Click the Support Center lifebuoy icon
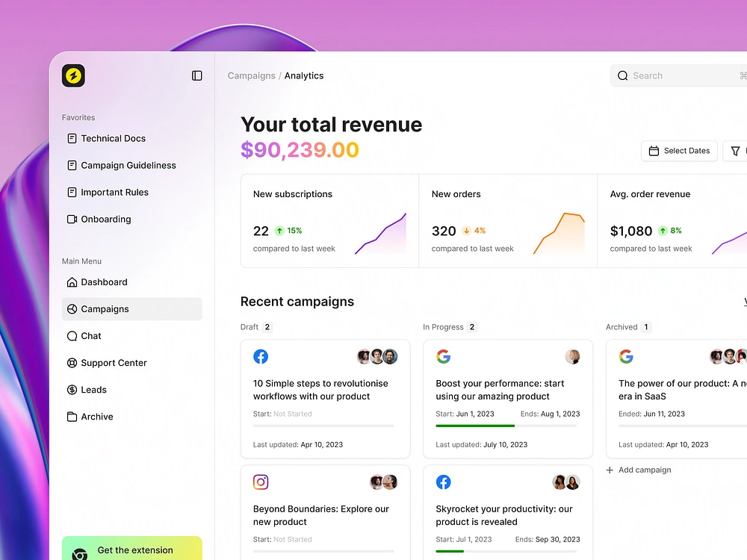The image size is (747, 560). click(x=72, y=363)
